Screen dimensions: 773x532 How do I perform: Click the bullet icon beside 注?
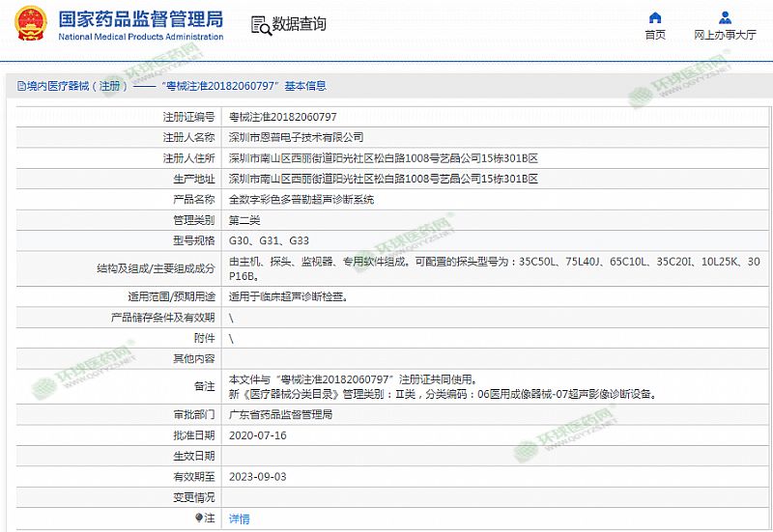tap(200, 518)
